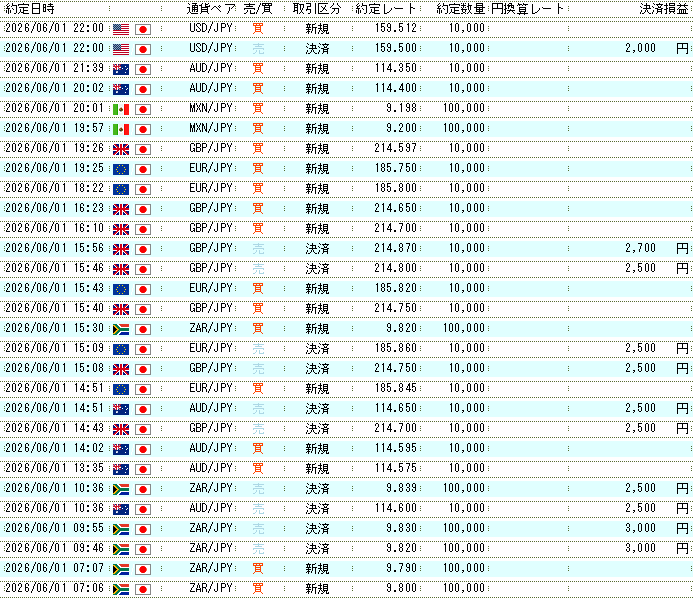Viewport: 693px width, 598px height.
Task: Select the rate value 214.870
Action: click(x=396, y=248)
